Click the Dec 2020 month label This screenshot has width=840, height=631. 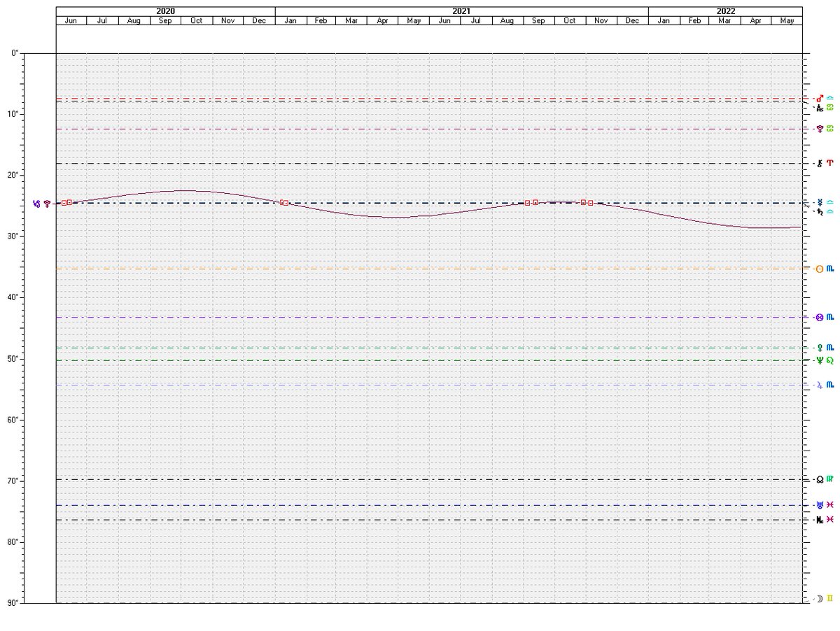pyautogui.click(x=259, y=20)
